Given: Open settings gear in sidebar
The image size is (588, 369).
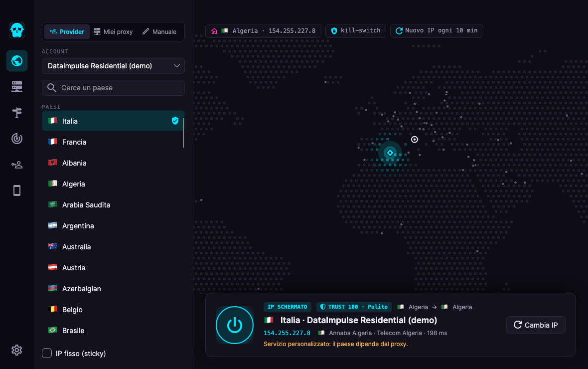Looking at the screenshot, I should (x=17, y=350).
